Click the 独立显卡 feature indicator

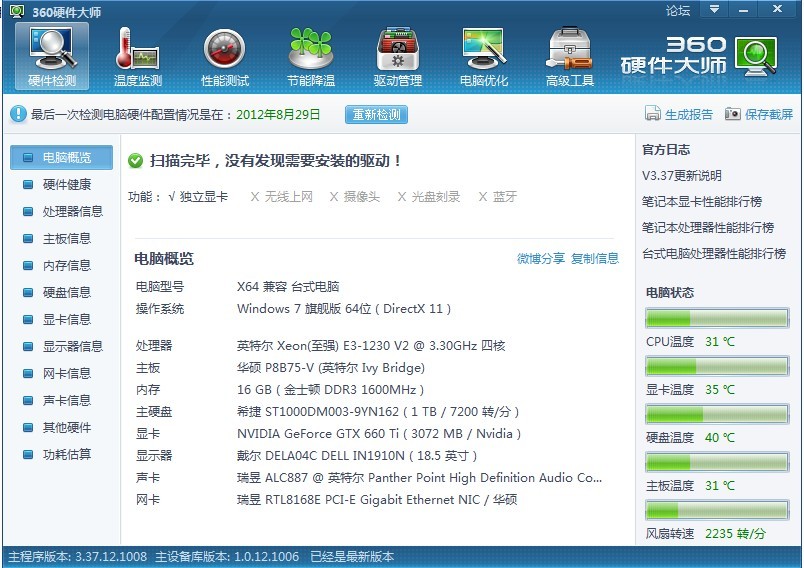pyautogui.click(x=198, y=197)
